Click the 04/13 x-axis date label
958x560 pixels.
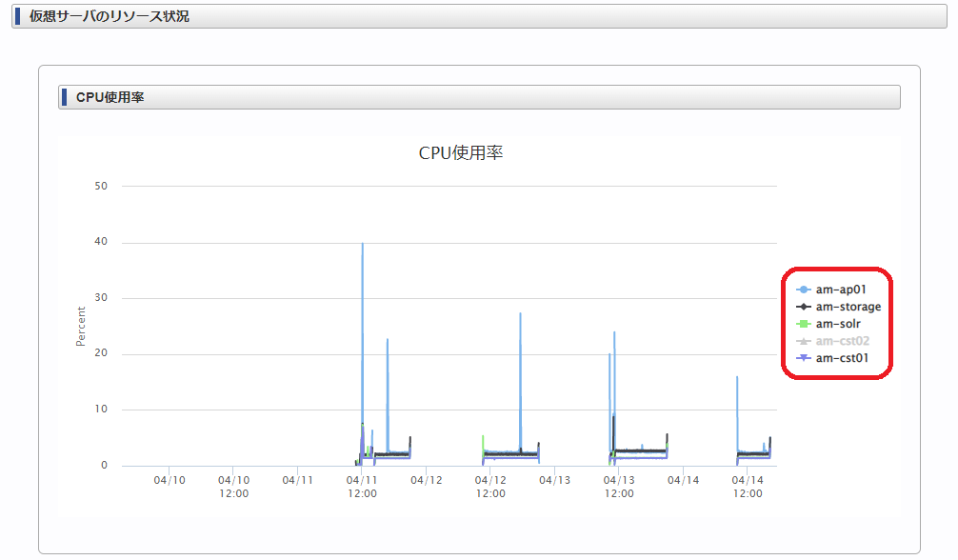tap(555, 481)
